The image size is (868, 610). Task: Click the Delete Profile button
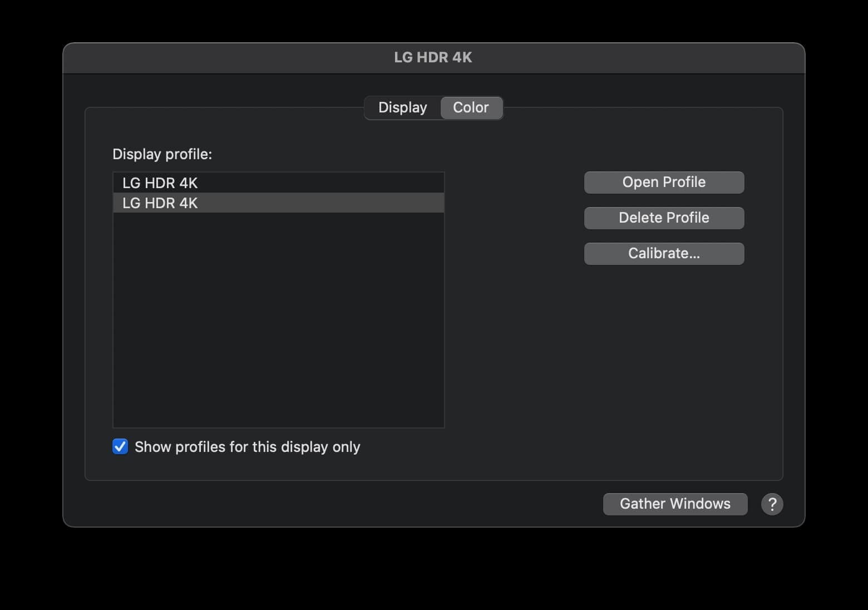click(x=664, y=218)
